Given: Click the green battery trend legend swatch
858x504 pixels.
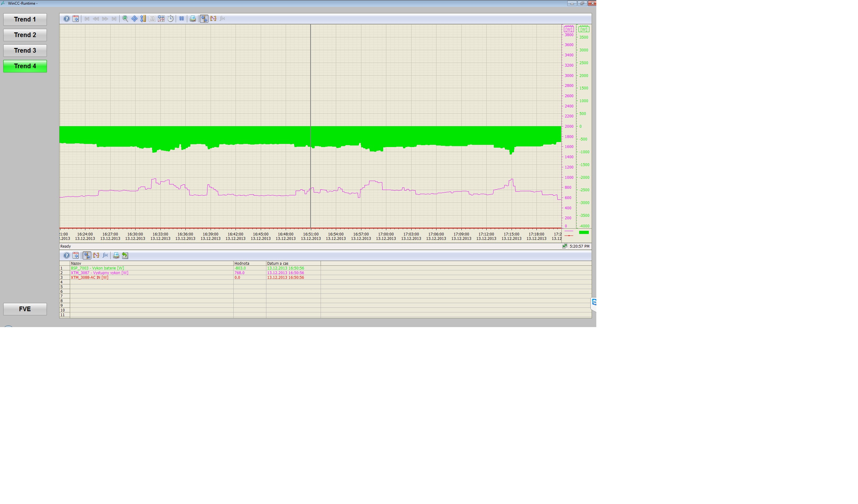Looking at the screenshot, I should [x=584, y=232].
